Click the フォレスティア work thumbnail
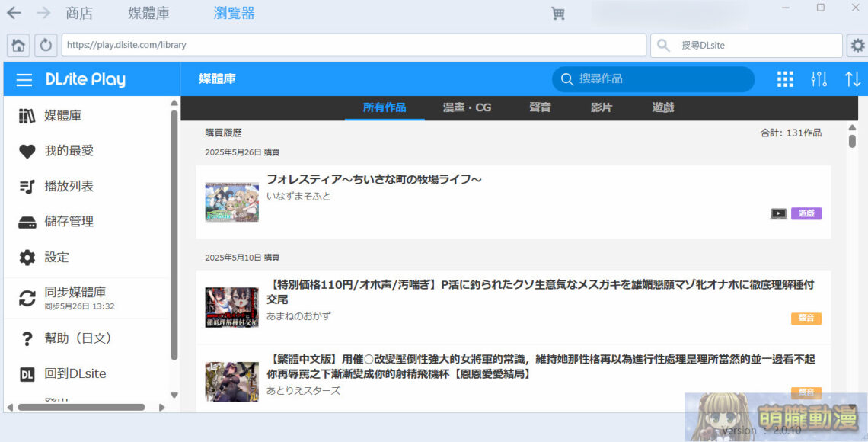 (x=231, y=200)
